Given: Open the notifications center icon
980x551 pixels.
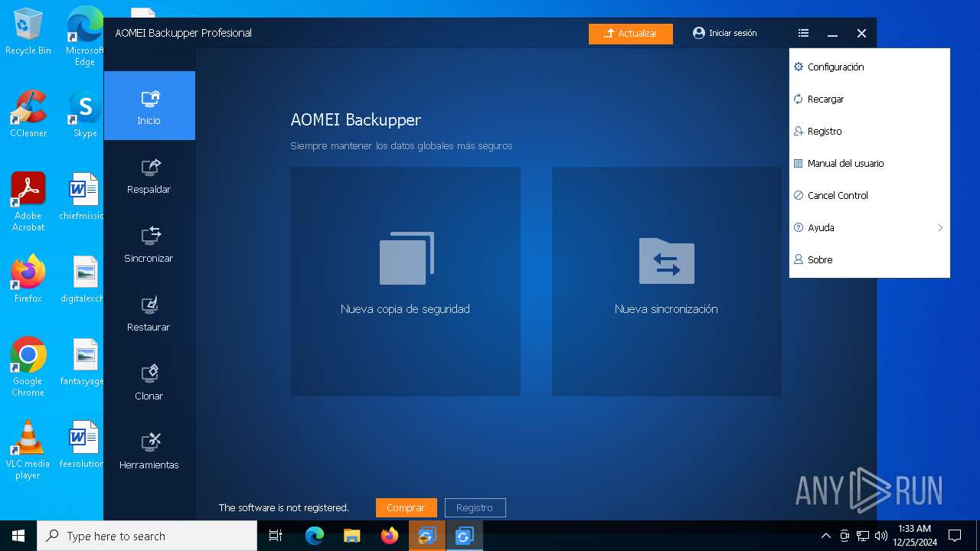Looking at the screenshot, I should tap(955, 536).
